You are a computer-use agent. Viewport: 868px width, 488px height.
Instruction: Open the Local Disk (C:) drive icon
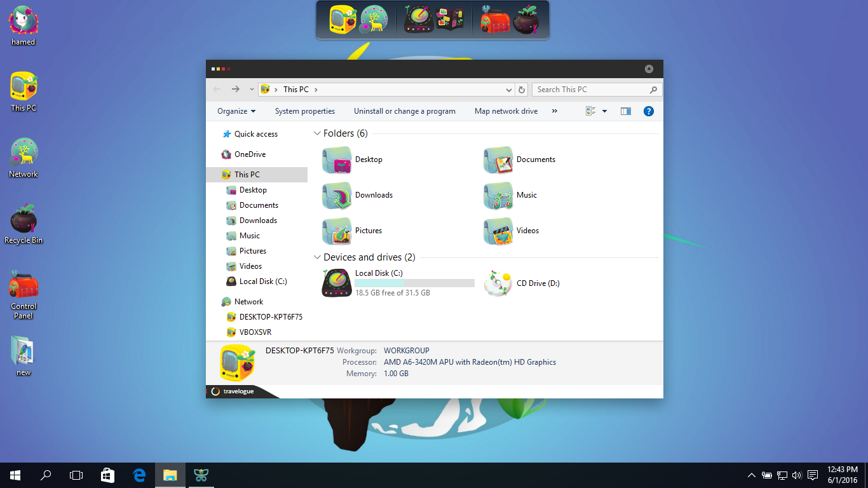pos(337,283)
